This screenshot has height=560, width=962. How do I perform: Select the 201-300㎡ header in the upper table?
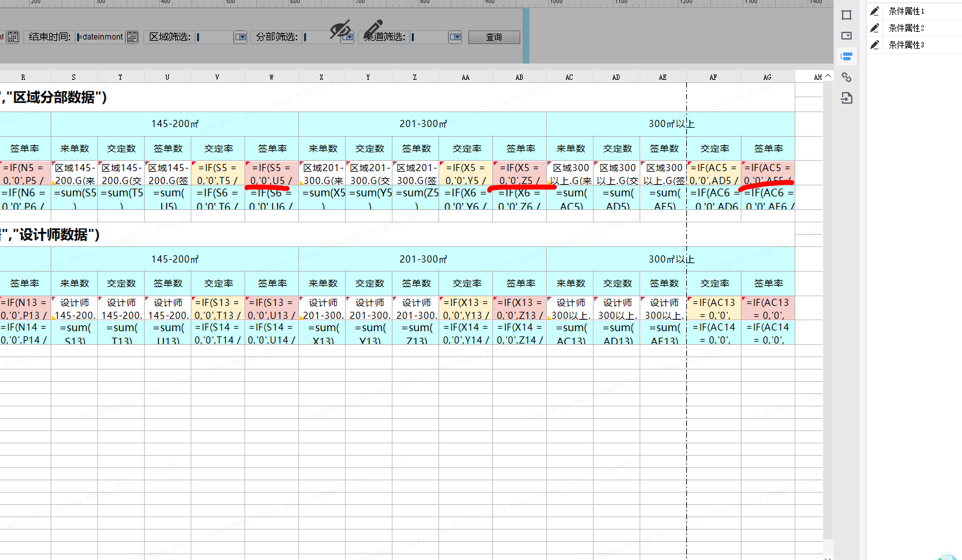pos(422,124)
